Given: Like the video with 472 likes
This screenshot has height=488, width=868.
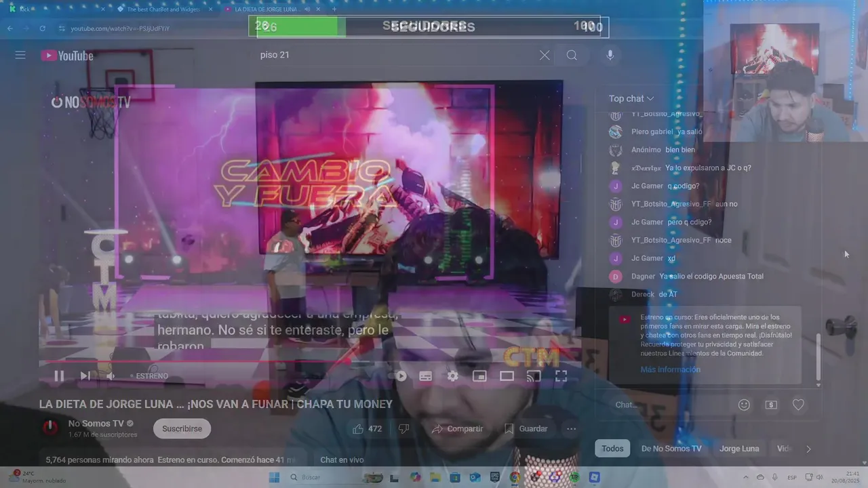Looking at the screenshot, I should [367, 428].
